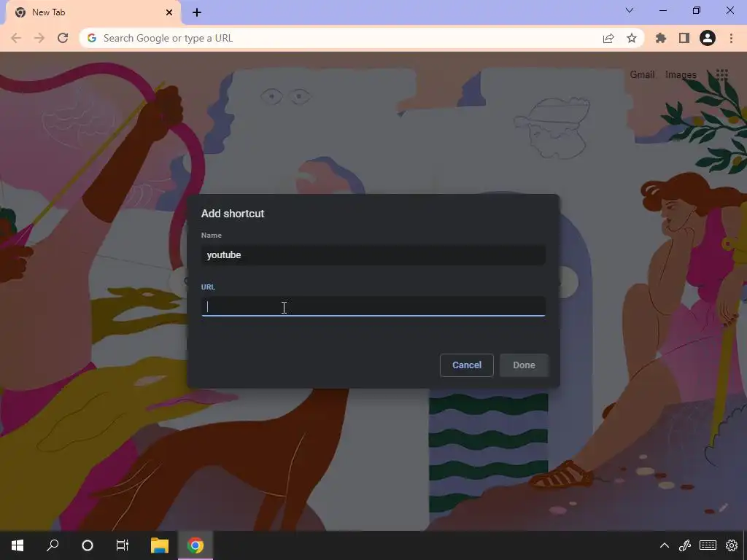Toggle the side panel icon

click(x=684, y=38)
